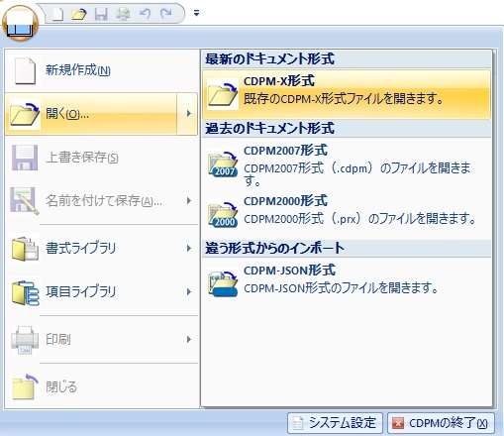Image resolution: width=504 pixels, height=436 pixels.
Task: Click the 違う形式からのインポート section header
Action: [347, 248]
